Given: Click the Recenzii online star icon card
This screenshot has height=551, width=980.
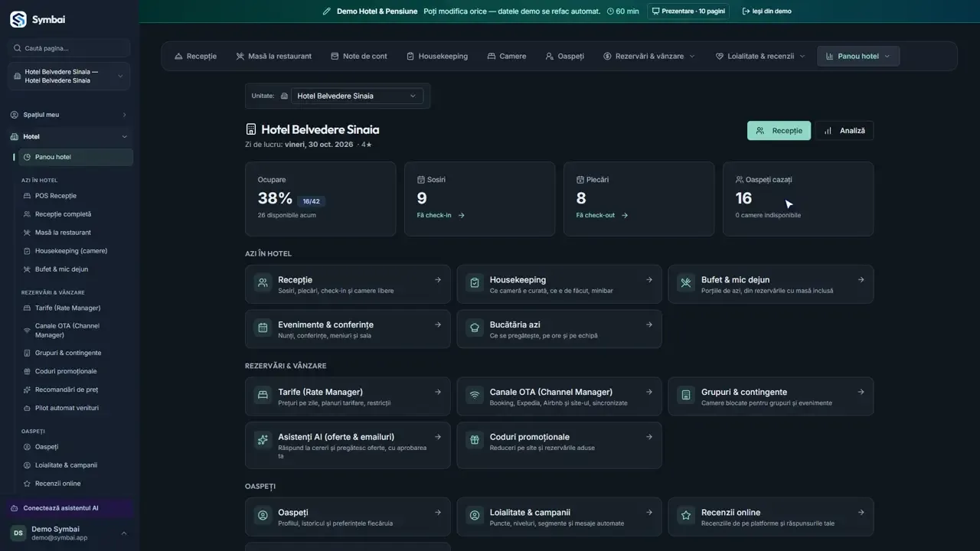Looking at the screenshot, I should (x=686, y=516).
